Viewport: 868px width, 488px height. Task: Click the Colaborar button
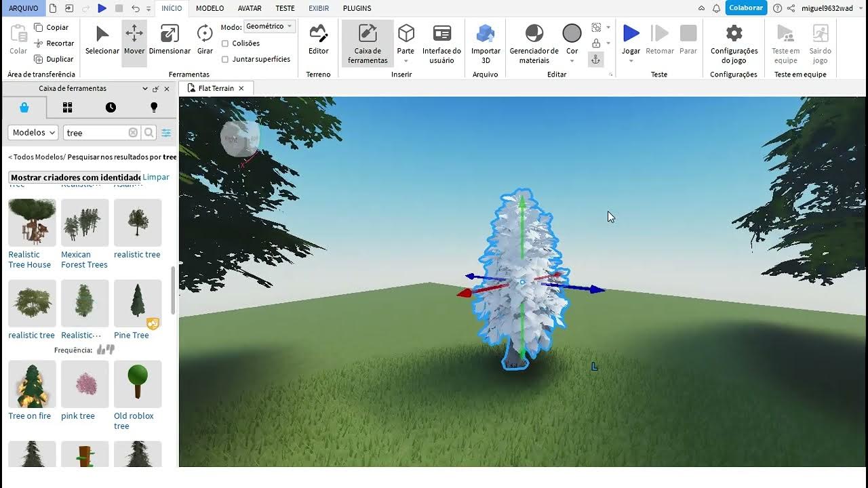point(746,8)
